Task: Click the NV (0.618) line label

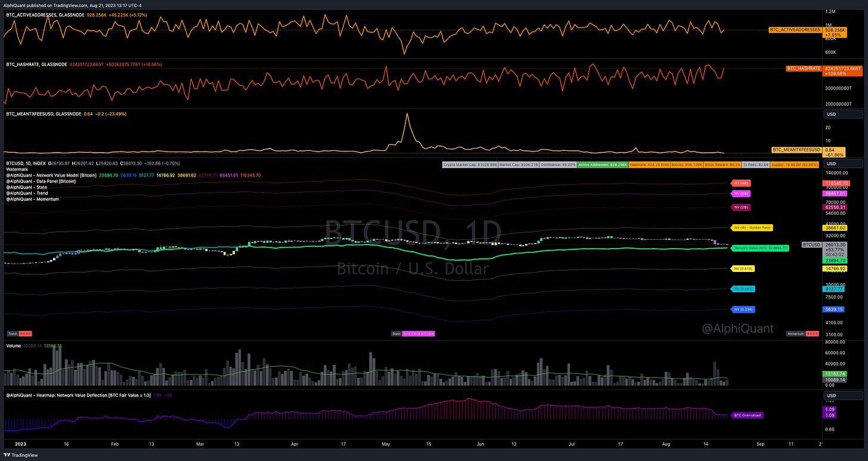Action: [x=744, y=268]
